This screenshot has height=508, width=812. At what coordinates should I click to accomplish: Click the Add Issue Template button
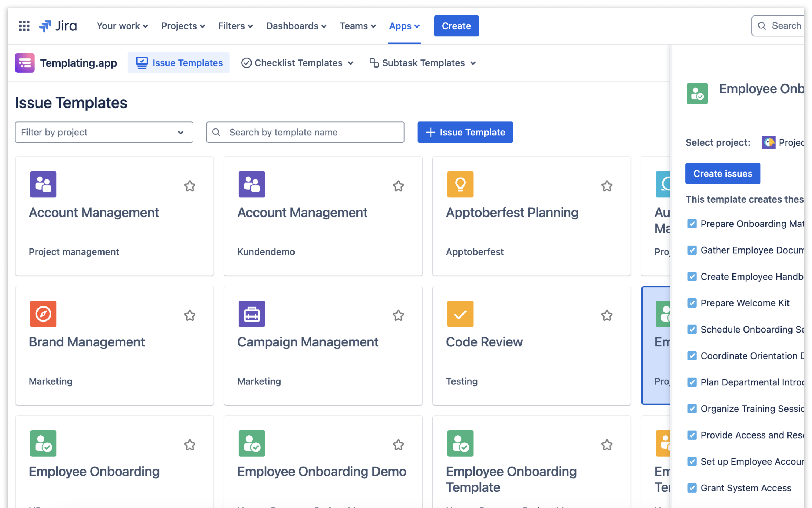click(x=465, y=132)
